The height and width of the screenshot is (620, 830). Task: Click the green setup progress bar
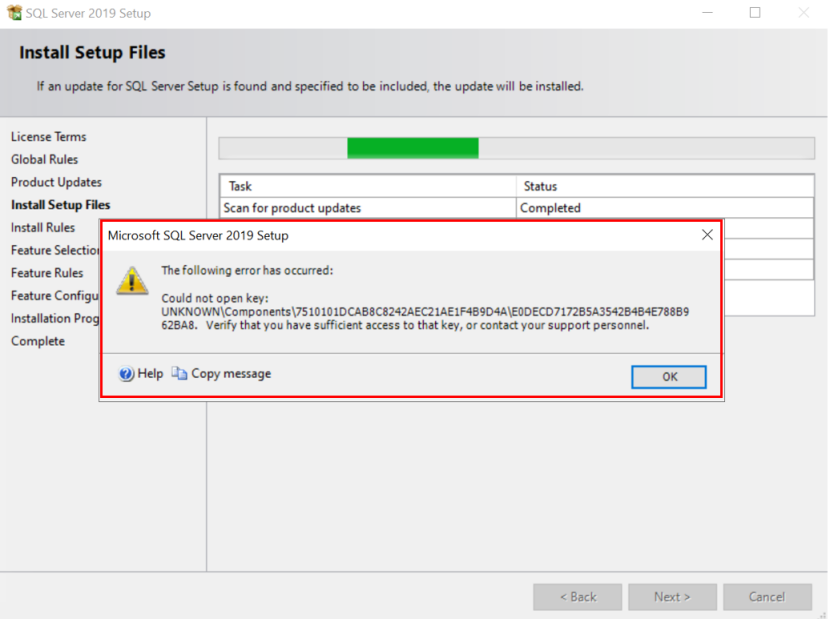[x=413, y=148]
